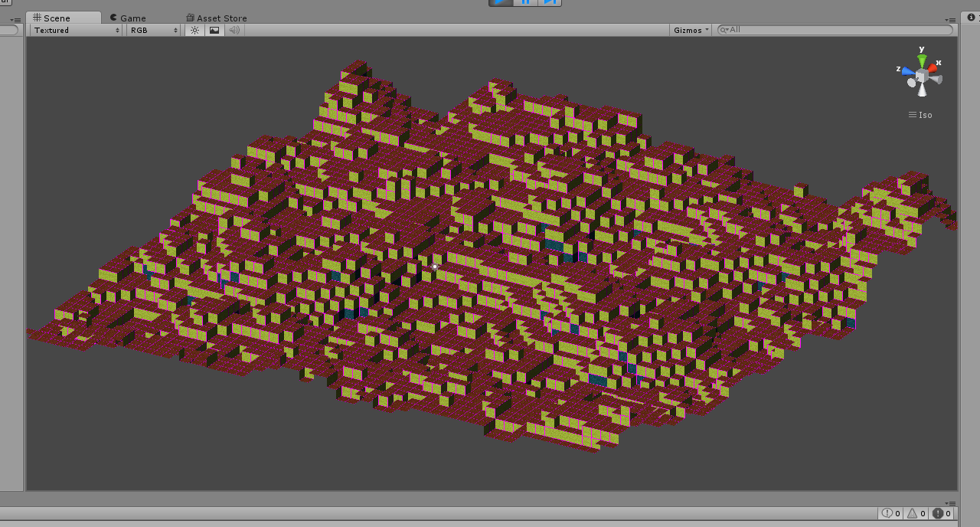Click the warnings counter in the status bar
Image resolution: width=980 pixels, height=527 pixels.
click(x=914, y=513)
